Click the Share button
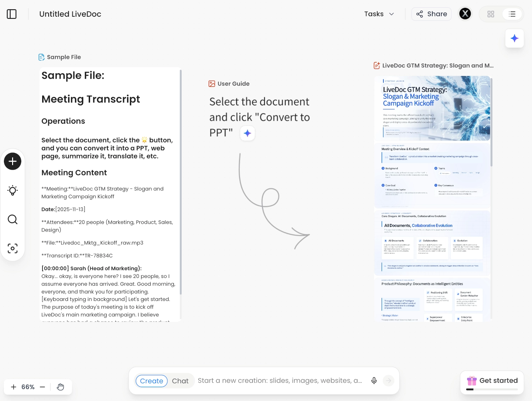 [x=431, y=14]
